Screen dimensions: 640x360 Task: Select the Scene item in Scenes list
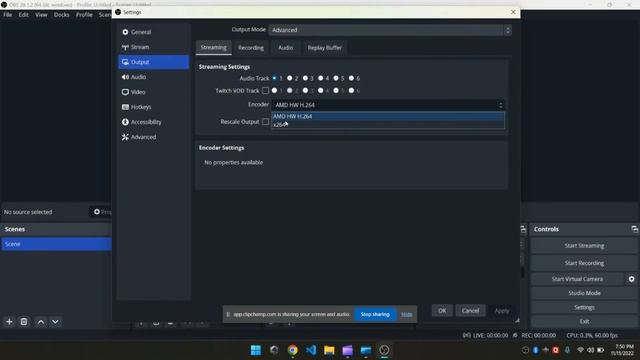click(56, 244)
